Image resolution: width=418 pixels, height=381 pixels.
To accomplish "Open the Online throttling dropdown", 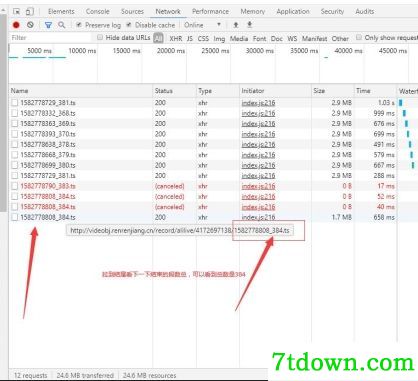I will pyautogui.click(x=202, y=25).
